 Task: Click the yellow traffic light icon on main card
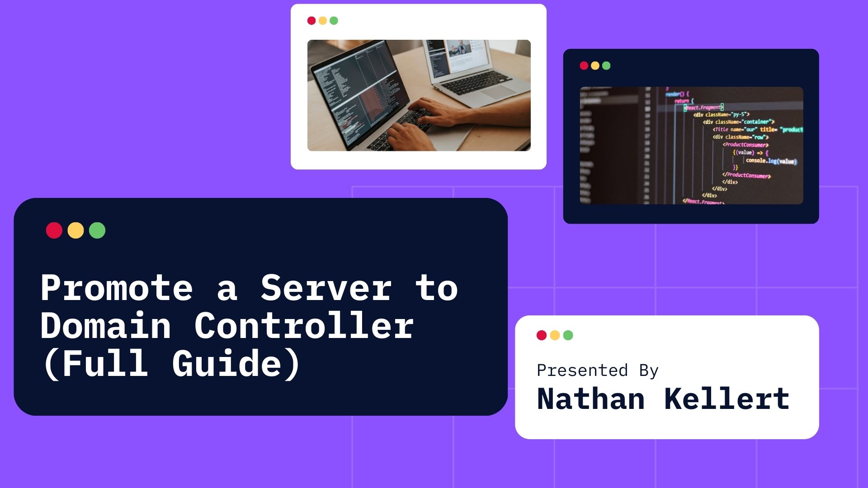click(x=75, y=230)
